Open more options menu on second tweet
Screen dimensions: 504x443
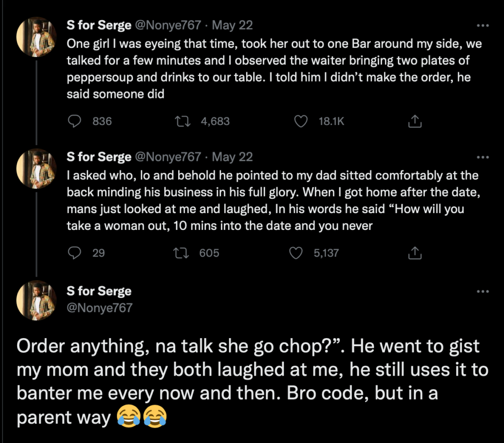coord(483,157)
